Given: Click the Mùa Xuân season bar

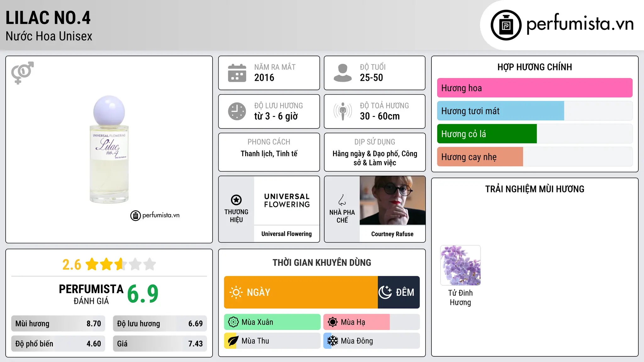Looking at the screenshot, I should click(272, 322).
